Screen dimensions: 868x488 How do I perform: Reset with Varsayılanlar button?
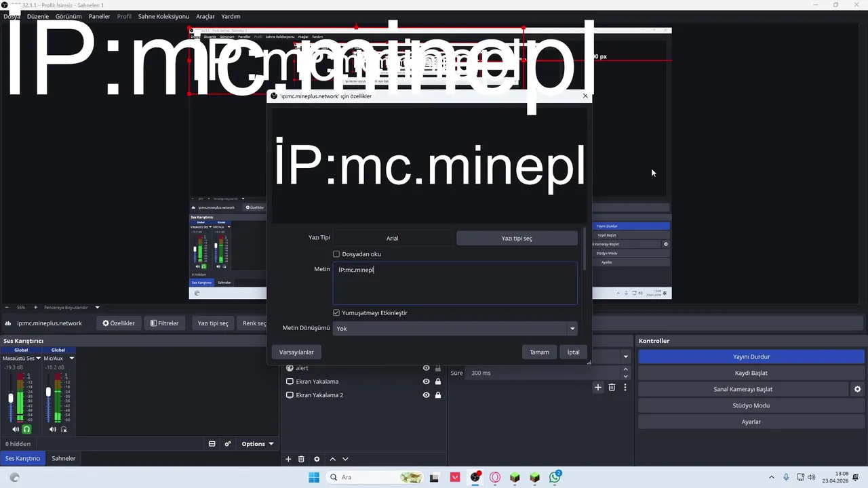click(x=297, y=352)
